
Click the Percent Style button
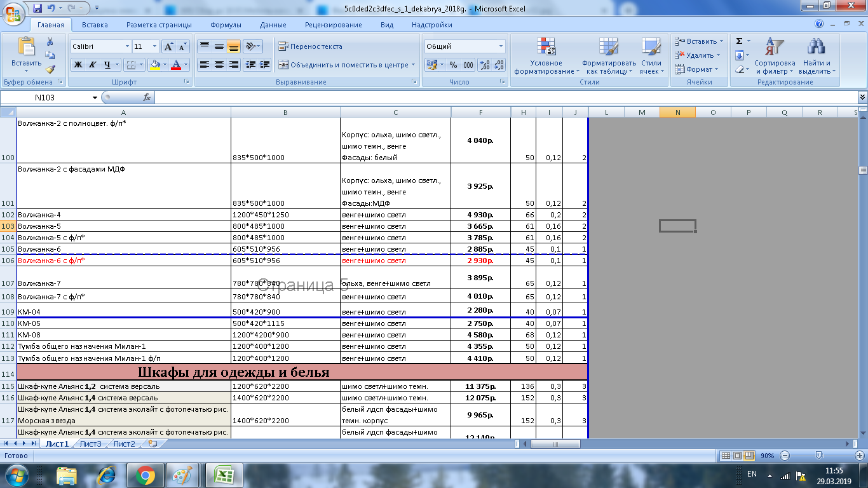453,65
